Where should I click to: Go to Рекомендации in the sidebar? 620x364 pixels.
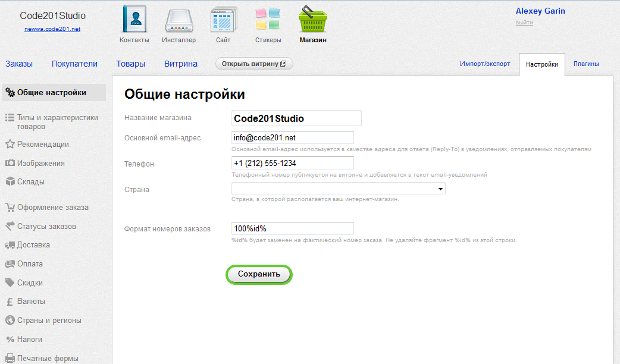[43, 144]
